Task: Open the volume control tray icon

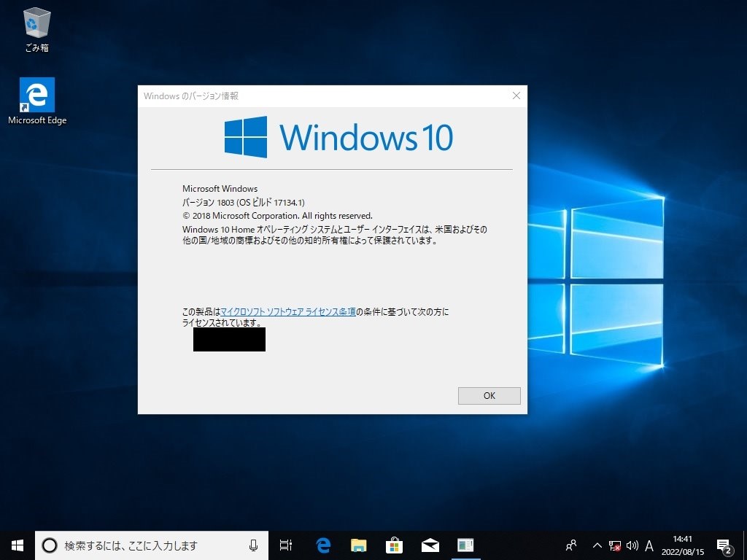Action: (x=632, y=545)
